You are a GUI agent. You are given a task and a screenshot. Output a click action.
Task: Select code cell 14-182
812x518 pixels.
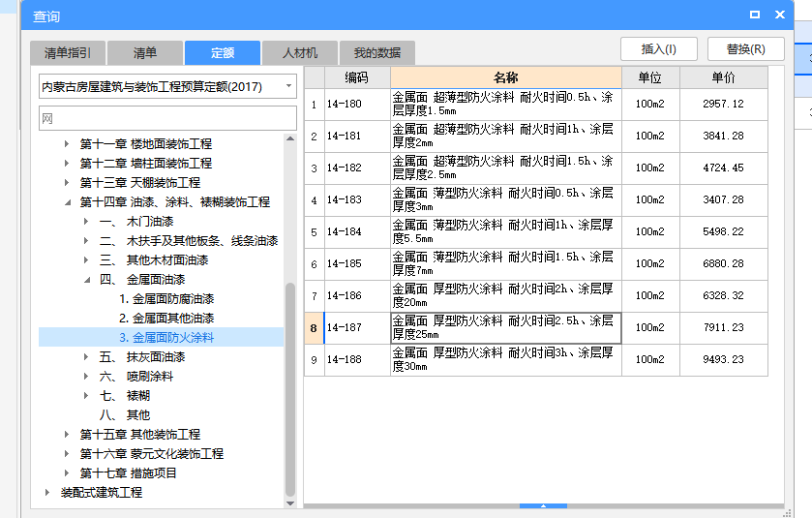(357, 168)
